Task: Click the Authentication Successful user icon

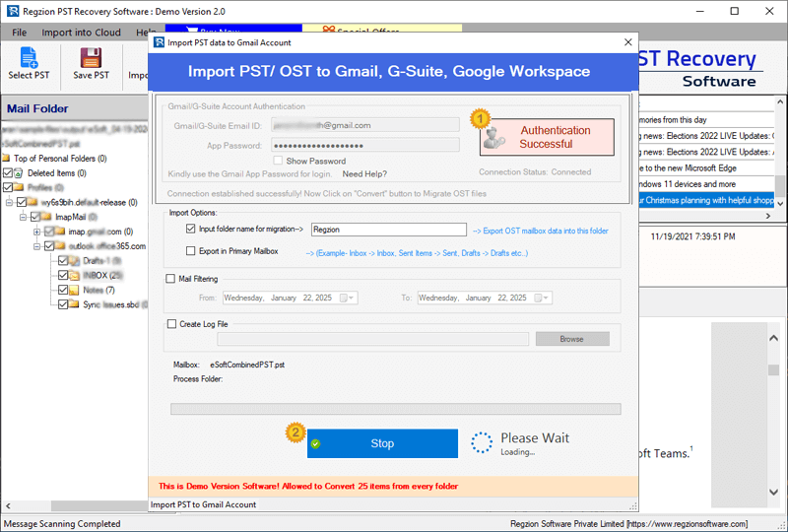Action: (497, 137)
